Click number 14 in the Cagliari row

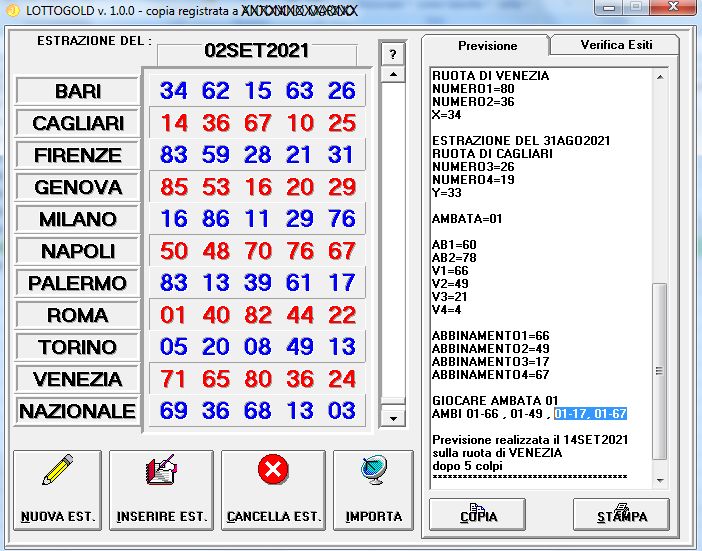click(174, 123)
